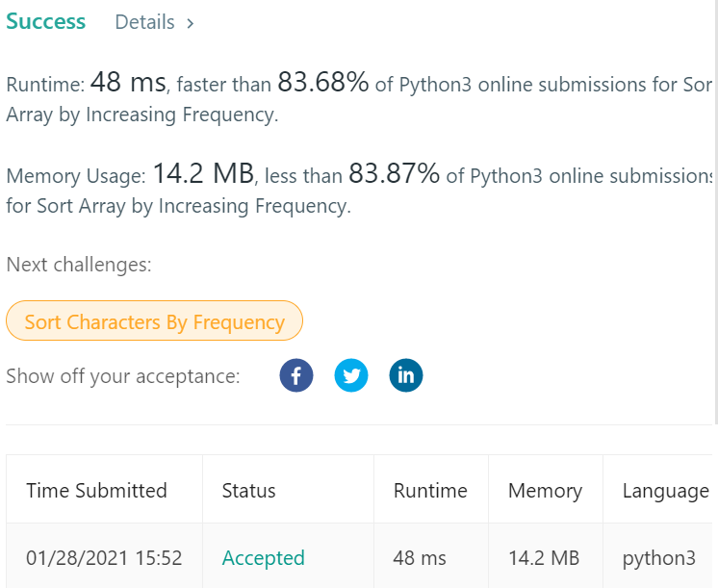Select the Memory column header
The height and width of the screenshot is (588, 718).
[545, 491]
